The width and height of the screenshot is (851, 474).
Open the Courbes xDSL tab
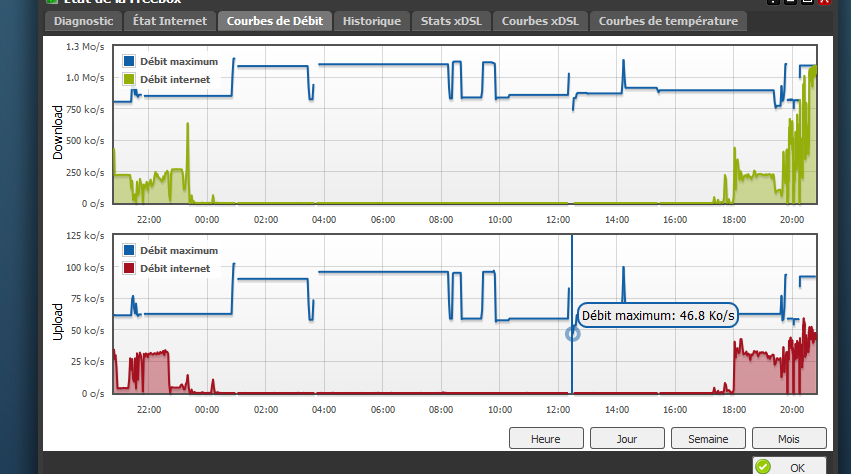[x=540, y=21]
